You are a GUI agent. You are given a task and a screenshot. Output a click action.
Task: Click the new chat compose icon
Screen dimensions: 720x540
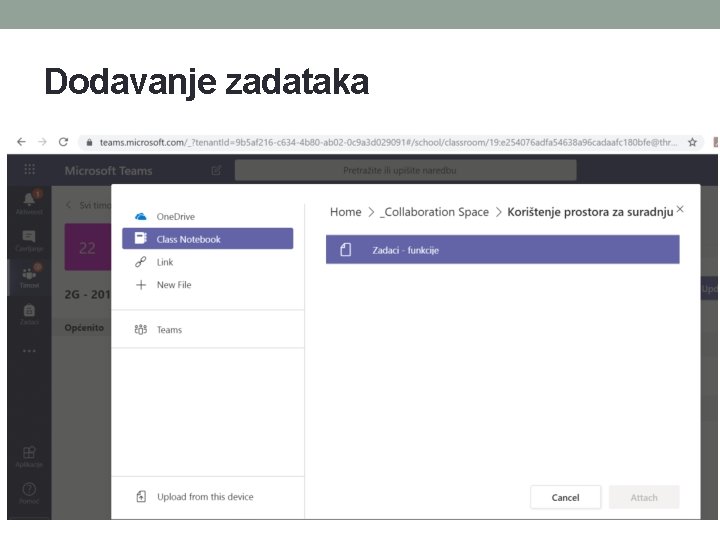pos(216,170)
